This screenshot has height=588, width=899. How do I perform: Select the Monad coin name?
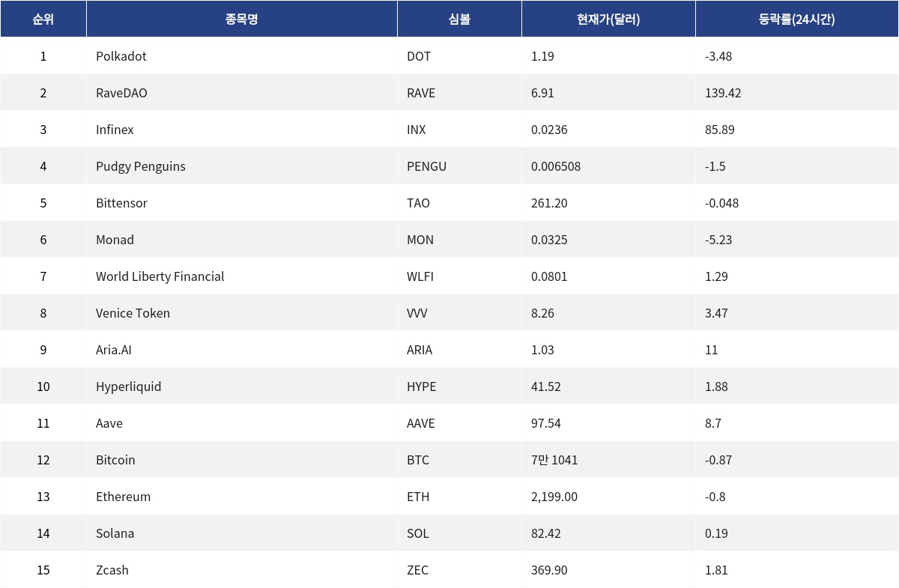(x=115, y=240)
